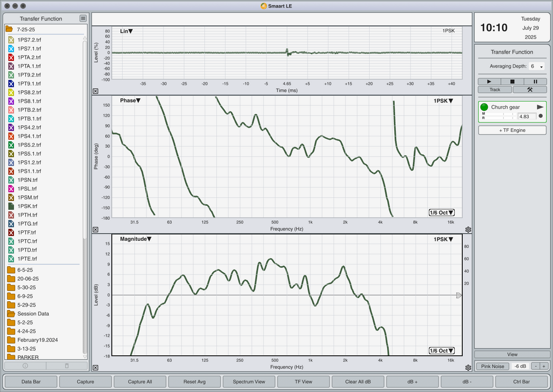This screenshot has width=553, height=392.
Task: Switch to TF View
Action: (x=304, y=381)
